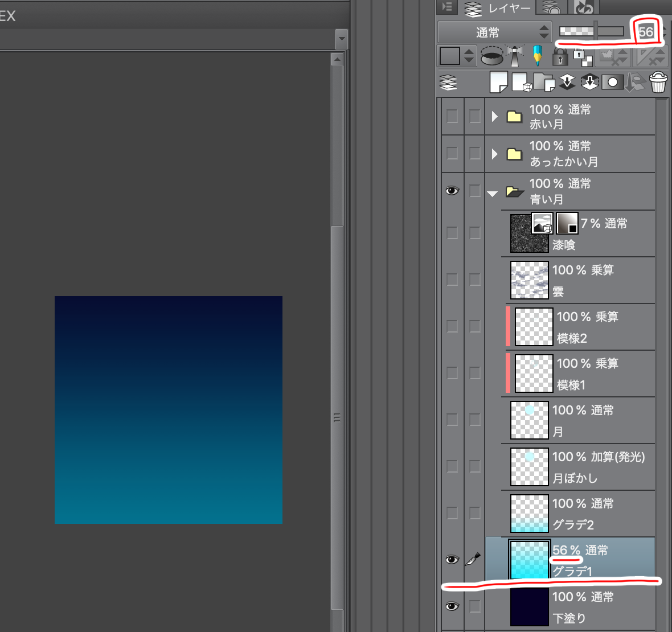
Task: Create a layer mask
Action: pyautogui.click(x=612, y=83)
